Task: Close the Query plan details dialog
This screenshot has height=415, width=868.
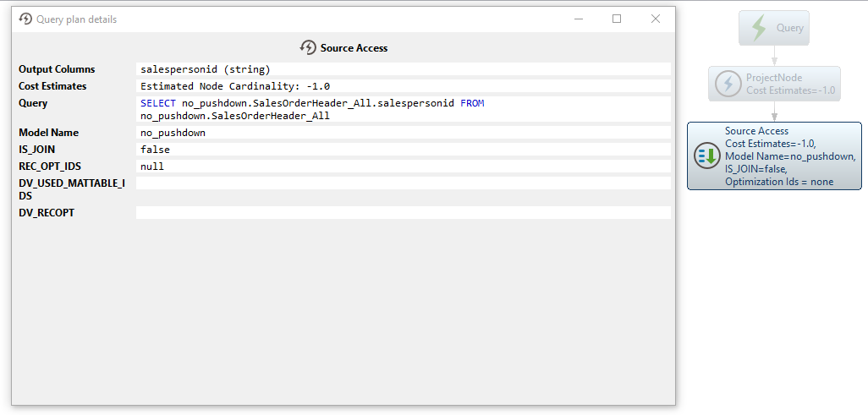Action: [655, 19]
